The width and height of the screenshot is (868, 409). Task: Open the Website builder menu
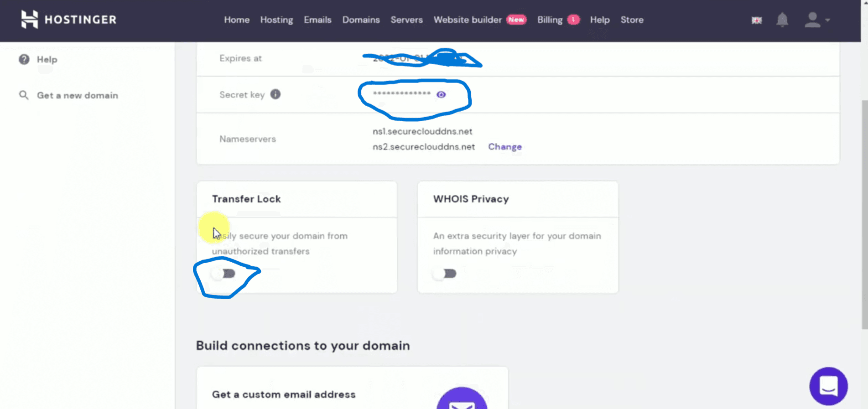[x=467, y=20]
